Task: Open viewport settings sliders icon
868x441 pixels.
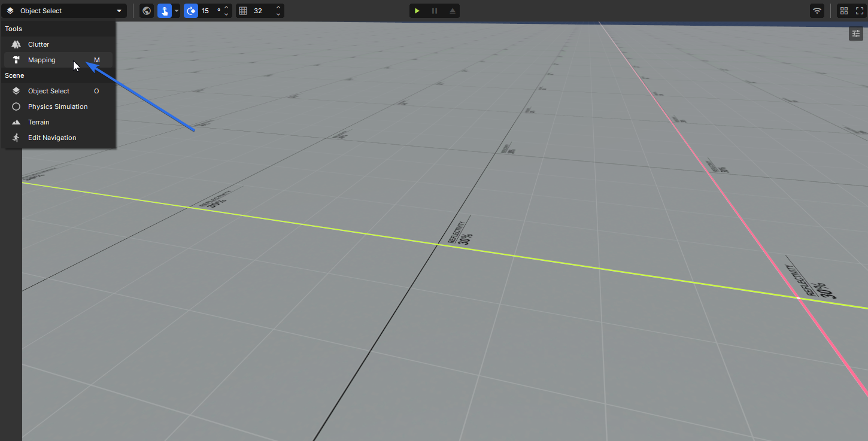Action: pyautogui.click(x=856, y=34)
